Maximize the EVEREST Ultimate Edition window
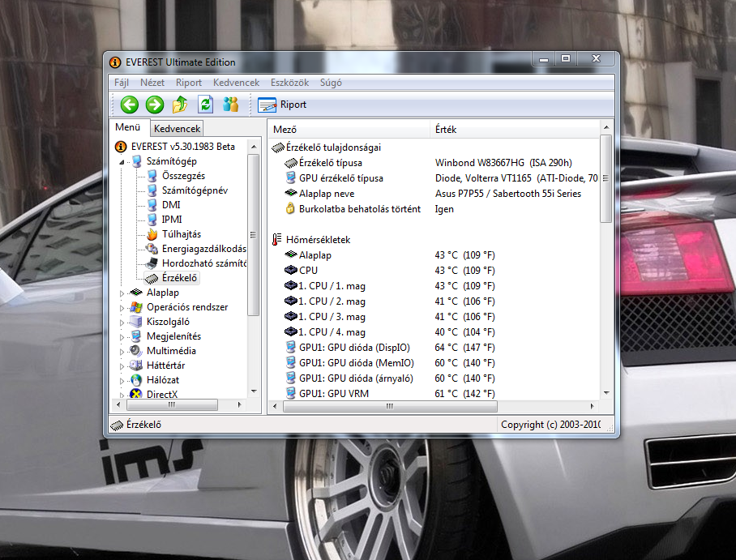736x560 pixels. [x=566, y=58]
